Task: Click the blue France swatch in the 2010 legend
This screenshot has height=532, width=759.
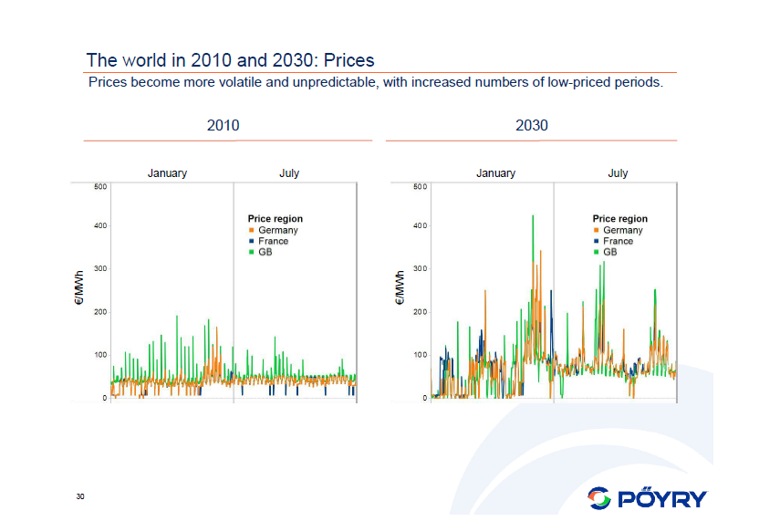Action: pos(251,241)
